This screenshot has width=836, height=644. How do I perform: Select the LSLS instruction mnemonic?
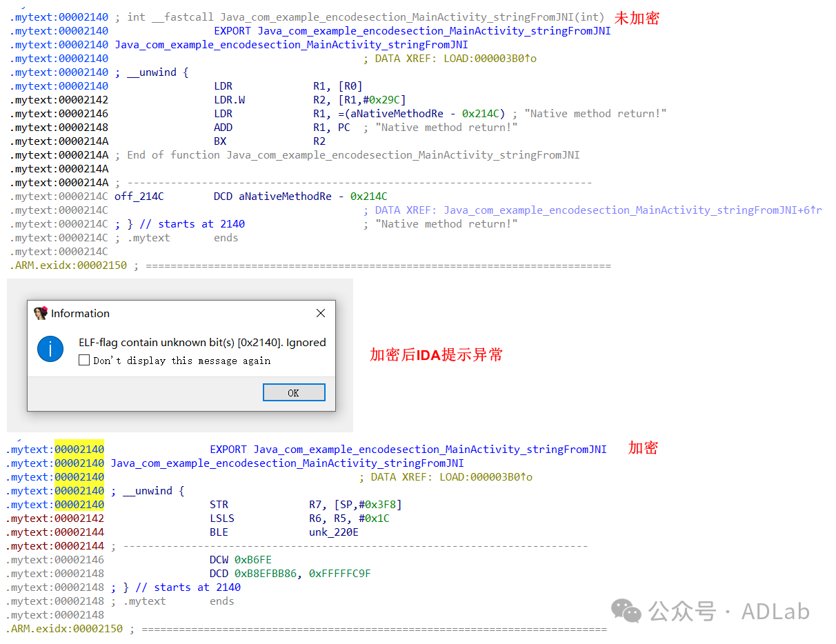pyautogui.click(x=221, y=519)
